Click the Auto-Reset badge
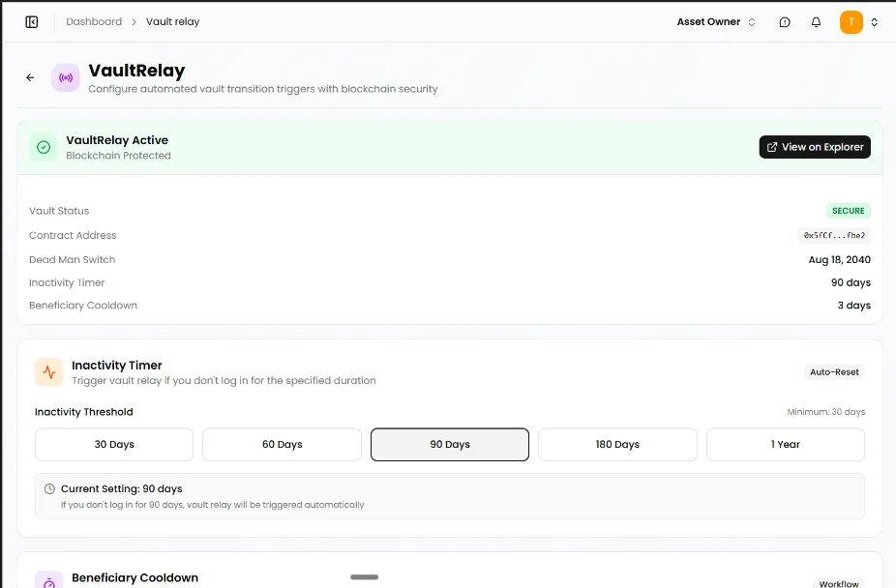The image size is (896, 588). click(834, 372)
